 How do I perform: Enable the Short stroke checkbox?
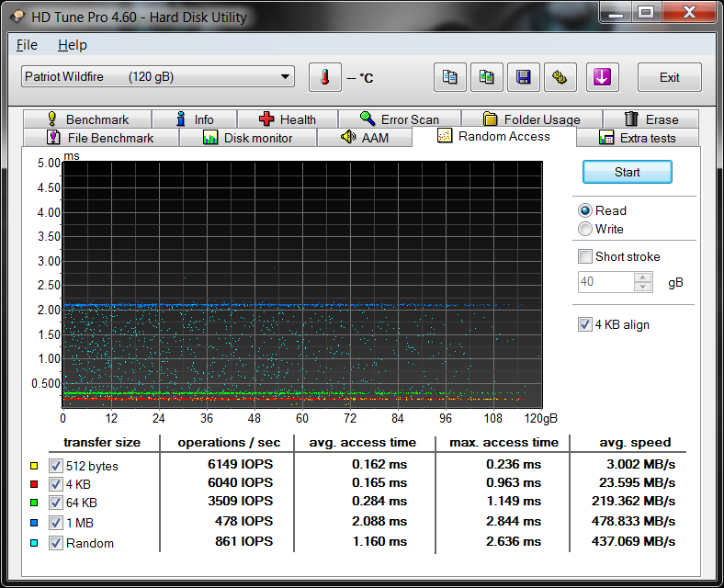585,256
